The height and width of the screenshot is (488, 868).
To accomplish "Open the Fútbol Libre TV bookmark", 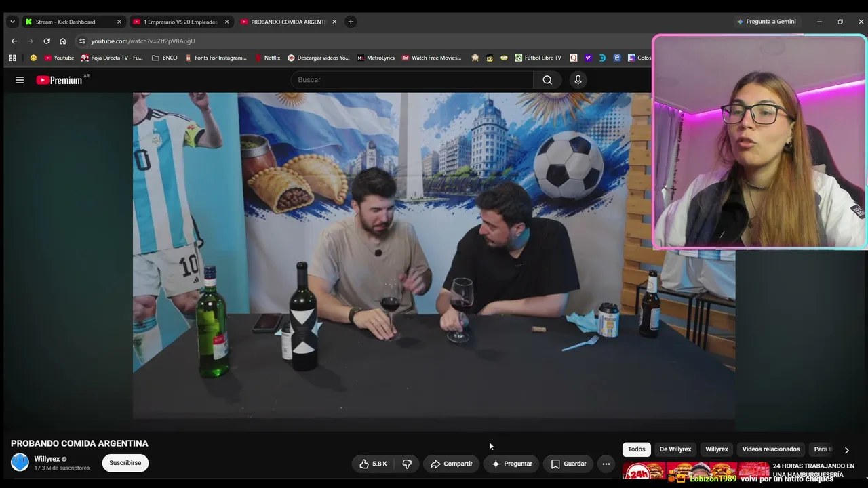I will (538, 58).
